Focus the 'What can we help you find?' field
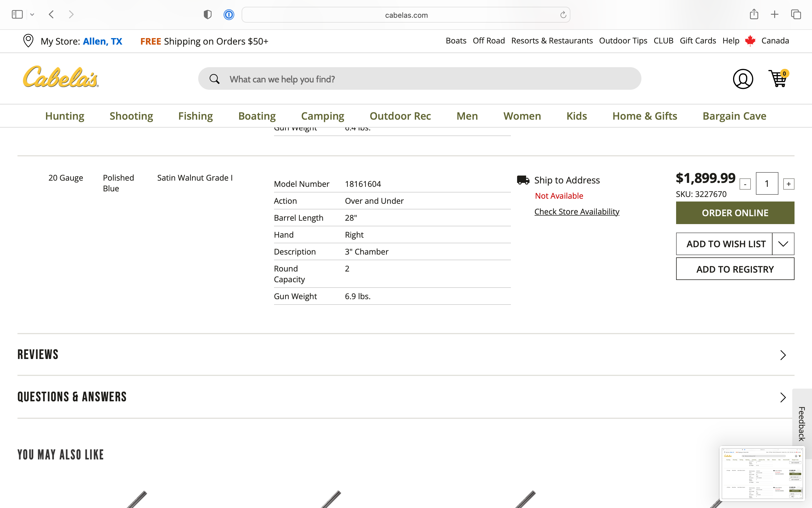 pos(420,79)
